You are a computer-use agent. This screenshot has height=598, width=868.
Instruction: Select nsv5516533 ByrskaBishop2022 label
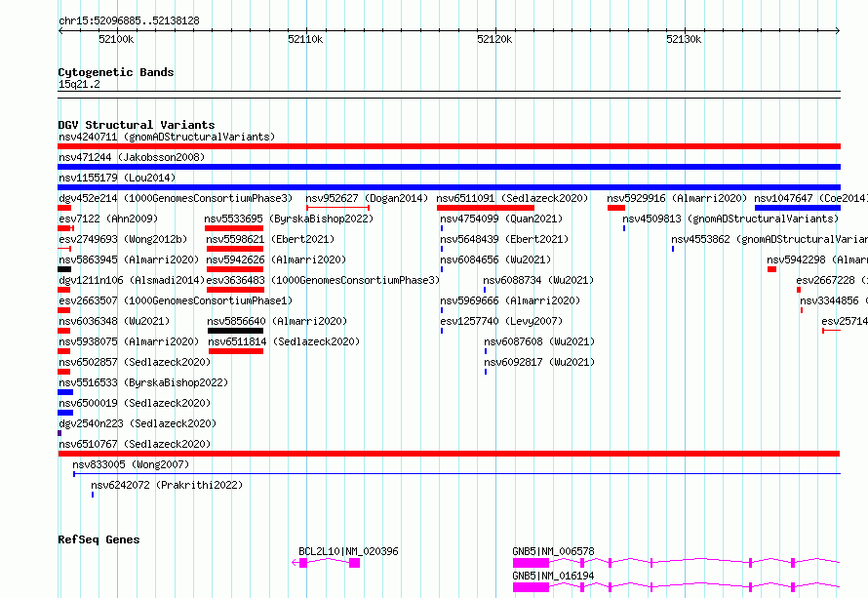coord(143,382)
